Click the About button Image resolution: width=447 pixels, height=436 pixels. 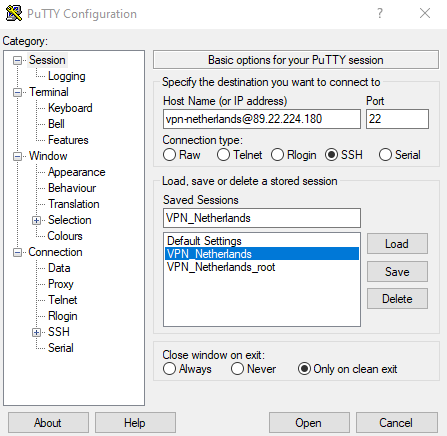(48, 423)
